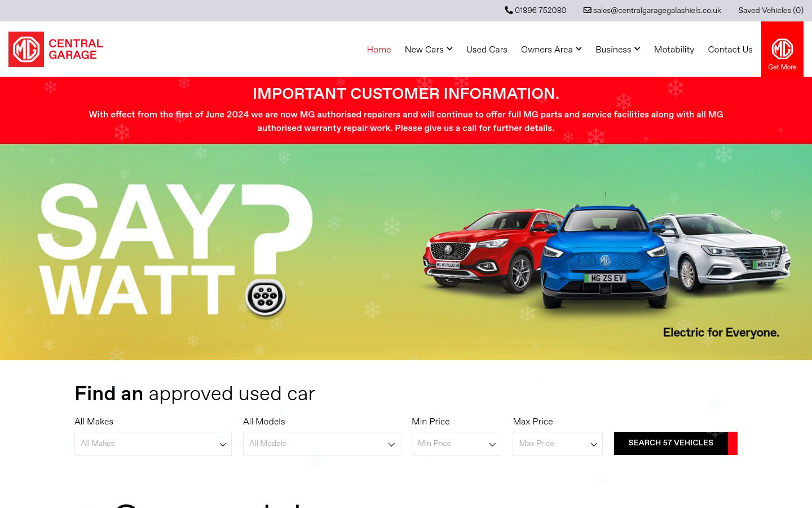Click the Important Customer Information heading
This screenshot has height=508, width=812.
(x=406, y=94)
